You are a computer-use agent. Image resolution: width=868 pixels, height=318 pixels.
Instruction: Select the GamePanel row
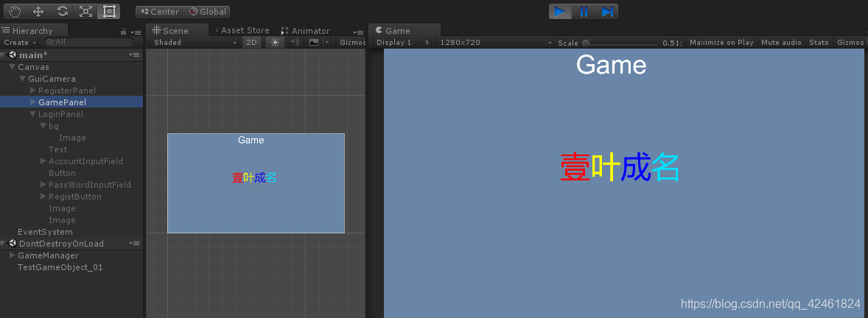point(71,102)
